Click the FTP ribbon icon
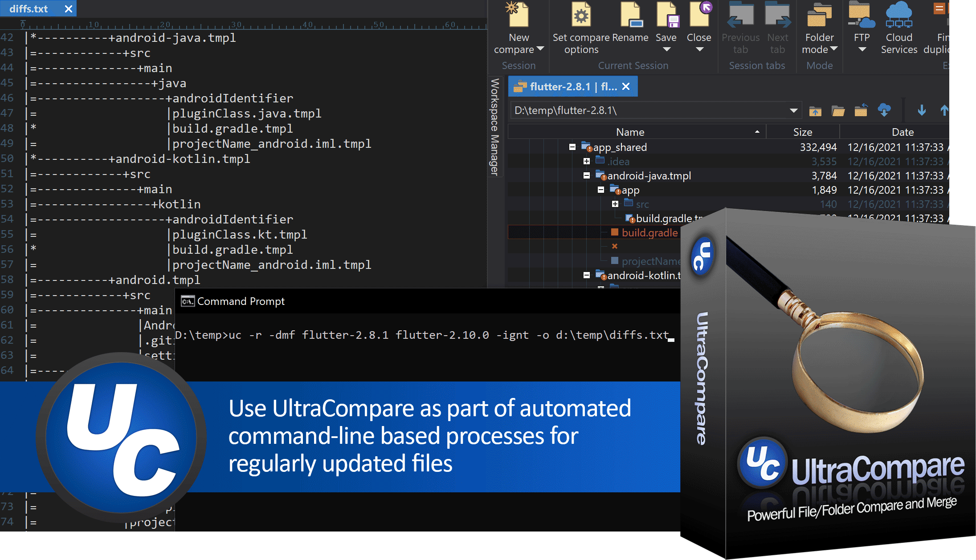976x560 pixels. pyautogui.click(x=862, y=16)
